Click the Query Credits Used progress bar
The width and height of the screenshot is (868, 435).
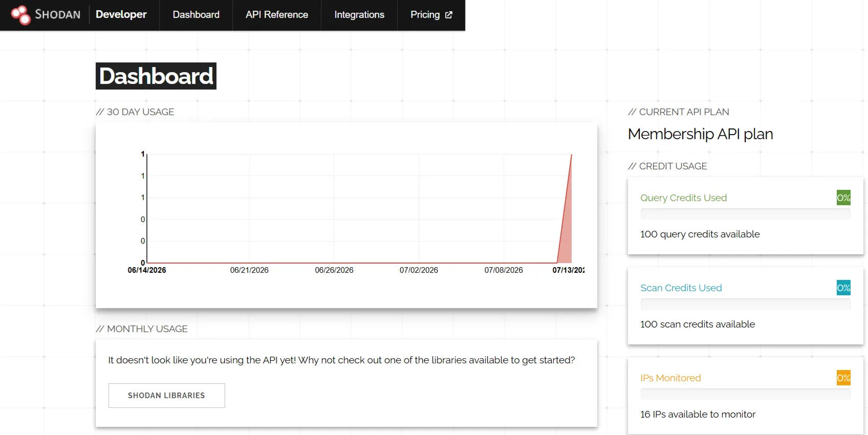745,214
